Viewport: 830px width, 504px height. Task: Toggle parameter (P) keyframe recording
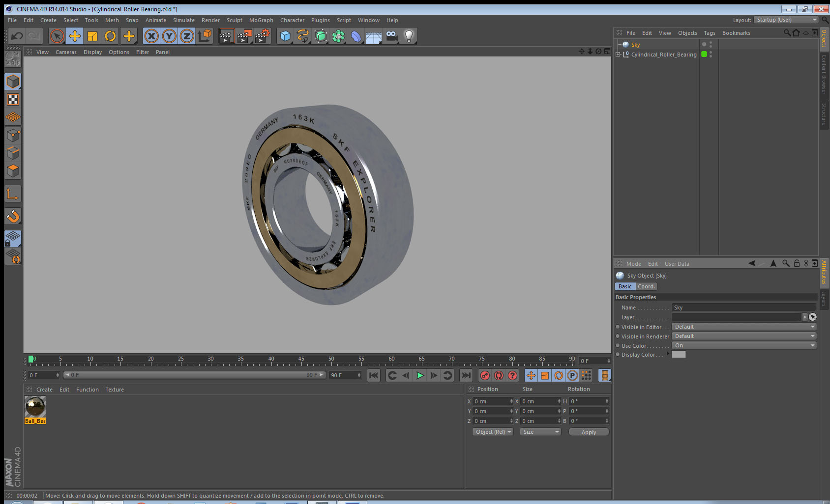click(572, 375)
